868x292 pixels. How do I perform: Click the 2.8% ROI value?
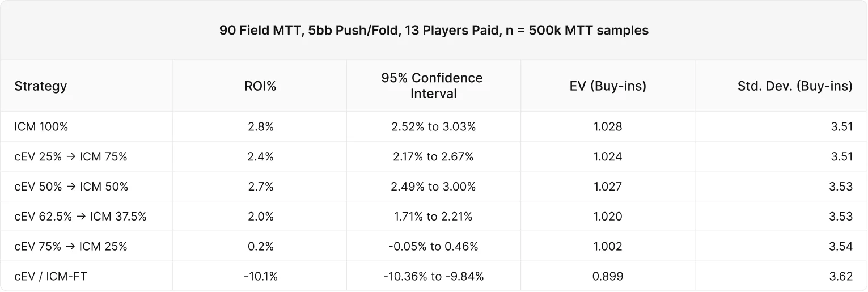(x=261, y=126)
